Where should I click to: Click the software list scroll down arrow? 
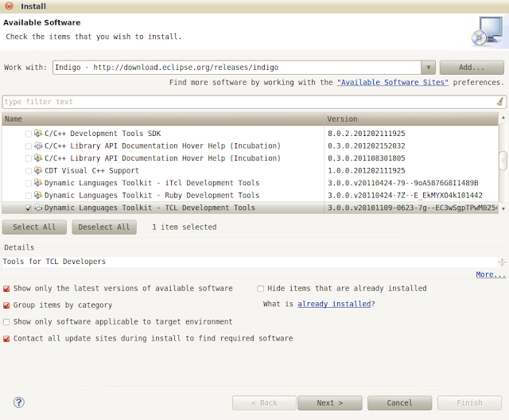503,208
